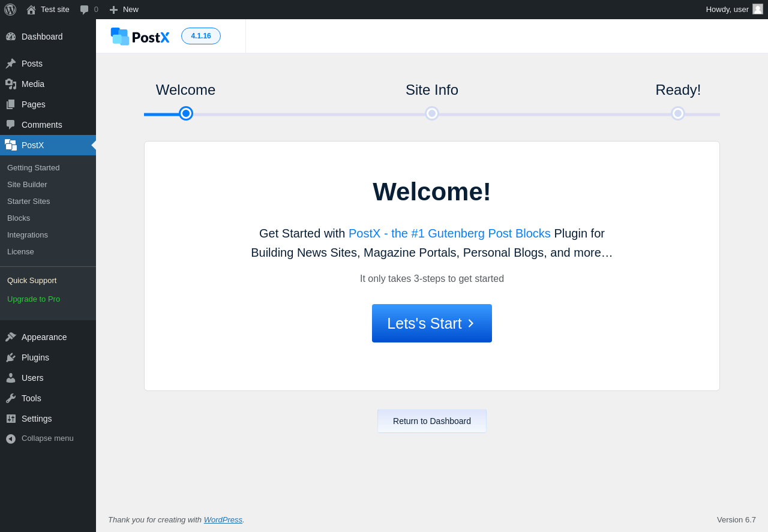Click the Collapse menu arrow icon
Image resolution: width=768 pixels, height=532 pixels.
click(11, 438)
